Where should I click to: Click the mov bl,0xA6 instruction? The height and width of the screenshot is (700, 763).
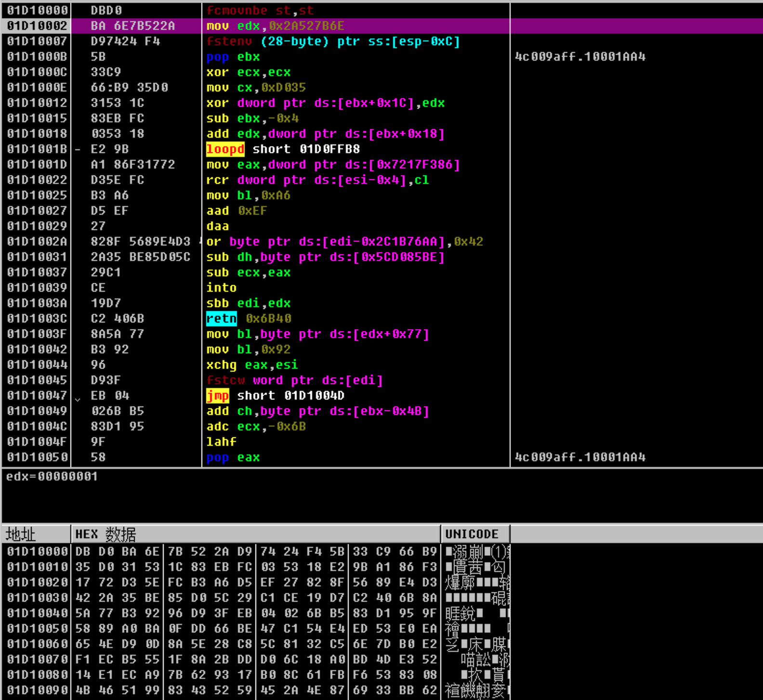(248, 195)
